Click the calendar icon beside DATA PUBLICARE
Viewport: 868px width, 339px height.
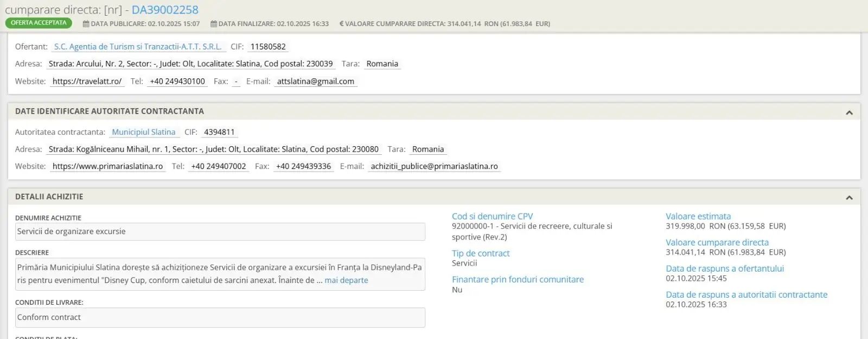86,24
